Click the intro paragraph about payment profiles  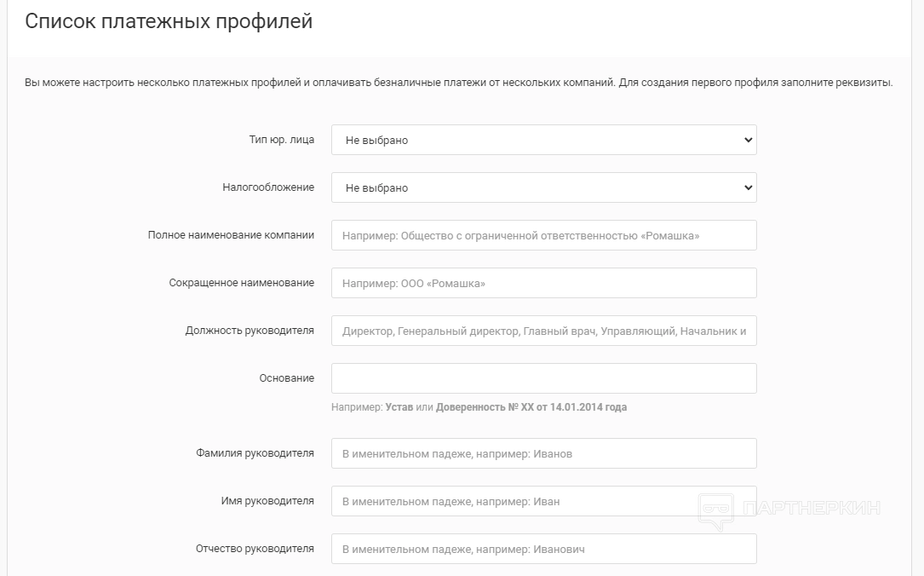[458, 84]
